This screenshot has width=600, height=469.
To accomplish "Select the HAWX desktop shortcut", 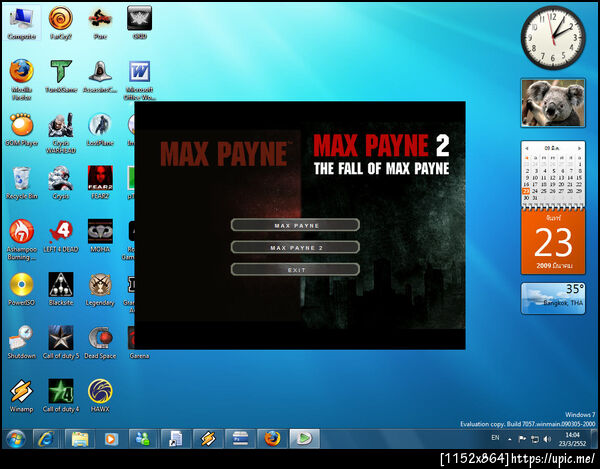I will coord(100,396).
